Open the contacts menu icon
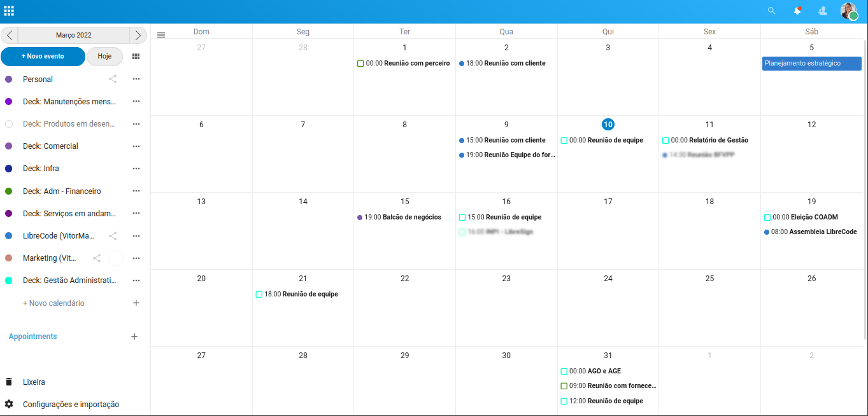 tap(823, 11)
